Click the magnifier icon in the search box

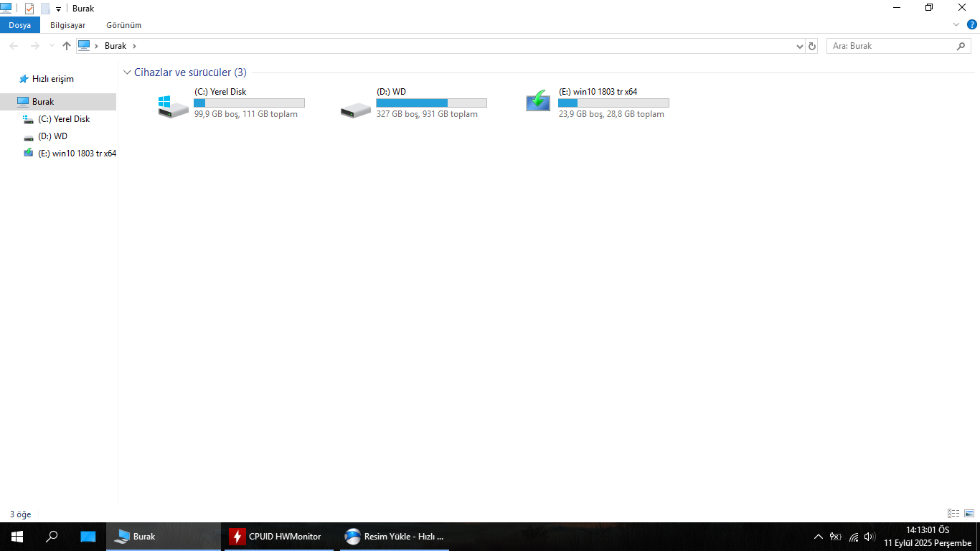point(961,46)
